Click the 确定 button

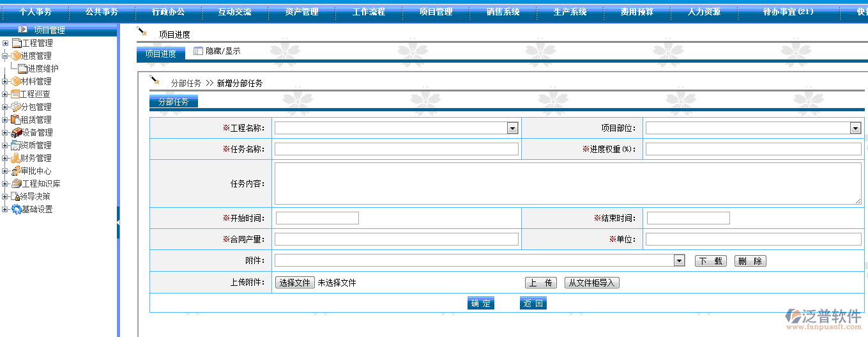[x=481, y=303]
